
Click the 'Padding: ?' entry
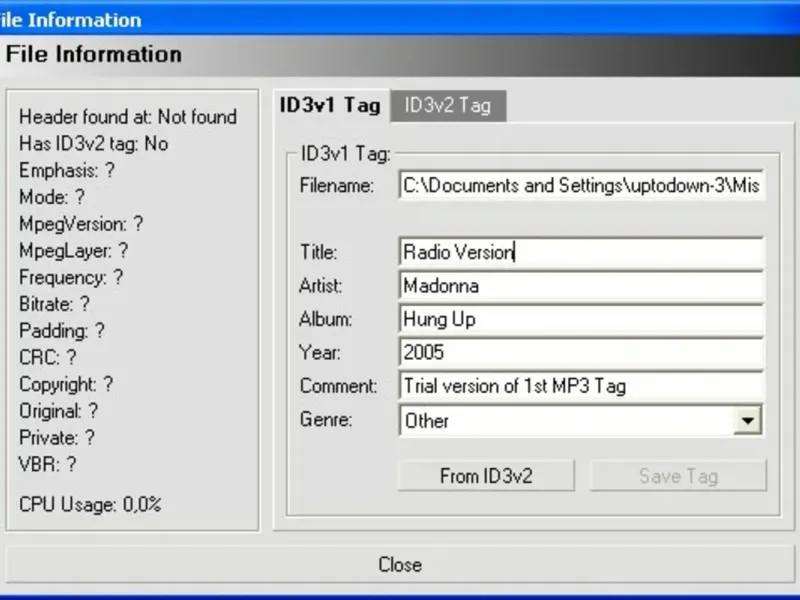[62, 331]
